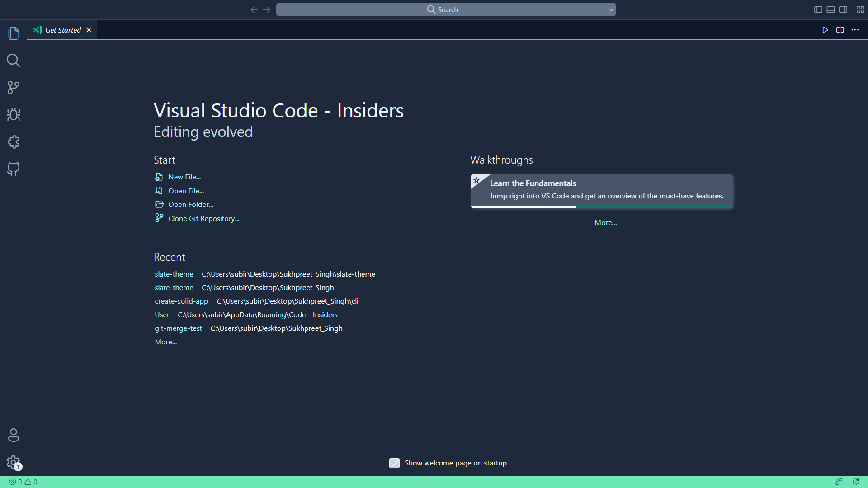The width and height of the screenshot is (868, 488).
Task: Toggle primary sidebar visibility
Action: click(818, 9)
